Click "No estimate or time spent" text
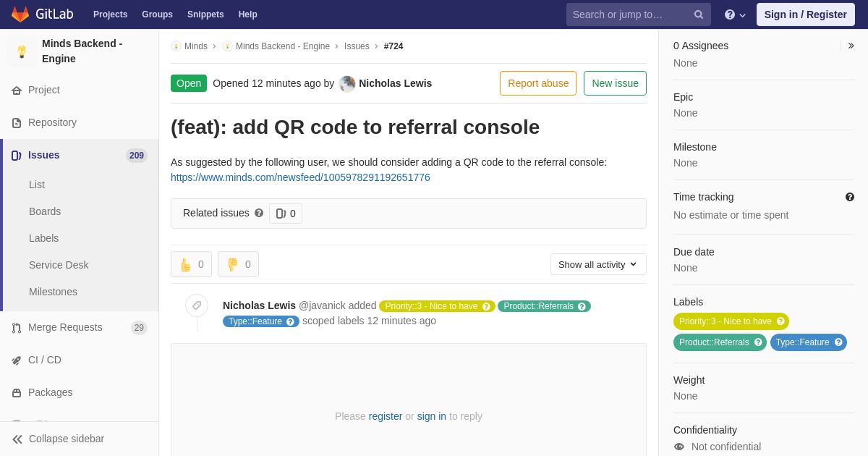 point(731,215)
